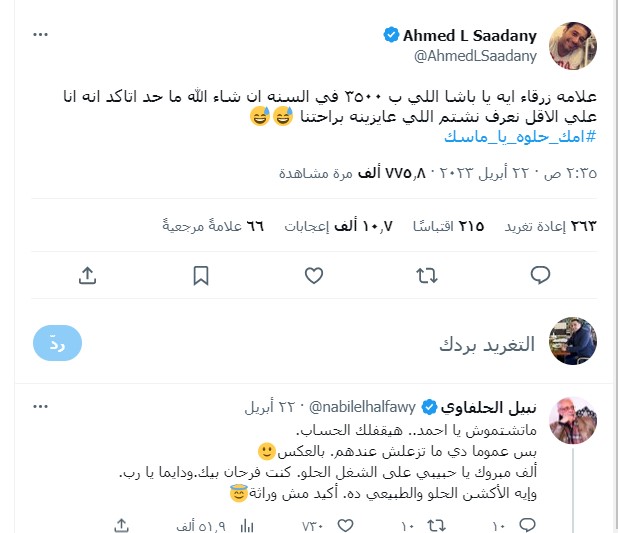Click the blue رد reply button
The image size is (618, 533).
click(58, 343)
